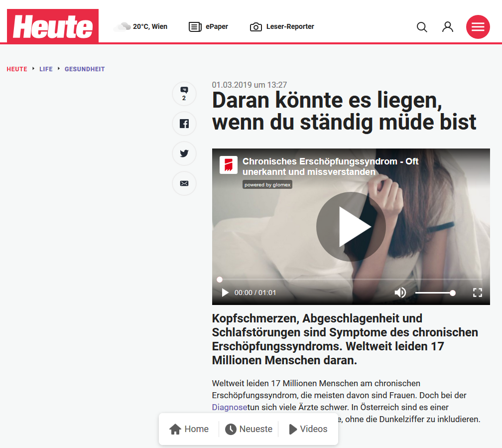Go to Neueste tab in bottom bar
Image resolution: width=502 pixels, height=448 pixels.
(x=249, y=429)
